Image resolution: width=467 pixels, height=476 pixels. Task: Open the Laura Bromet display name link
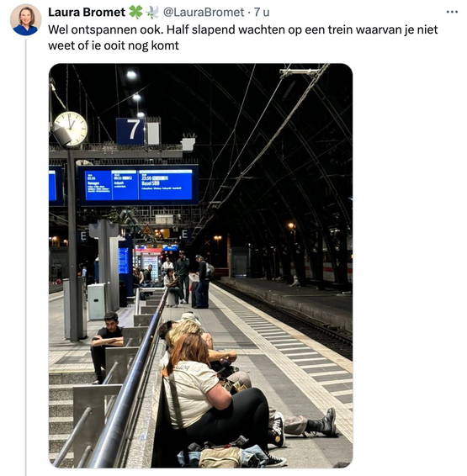(x=87, y=13)
